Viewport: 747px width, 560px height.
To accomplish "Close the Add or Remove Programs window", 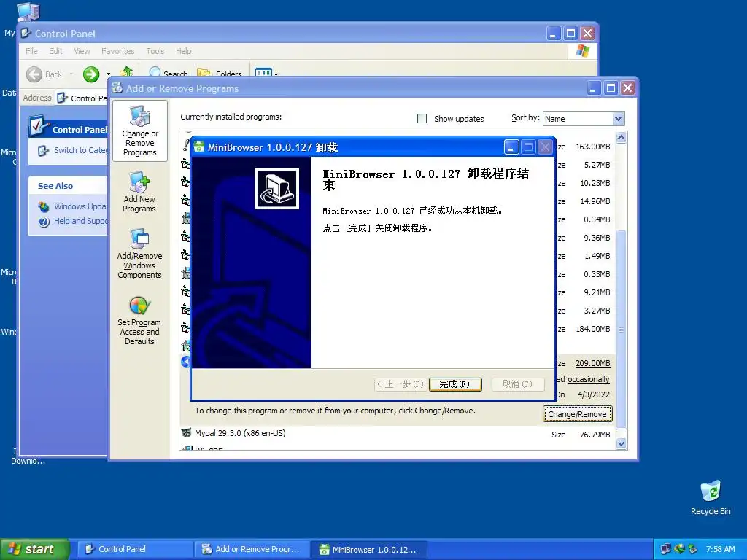I will [628, 88].
